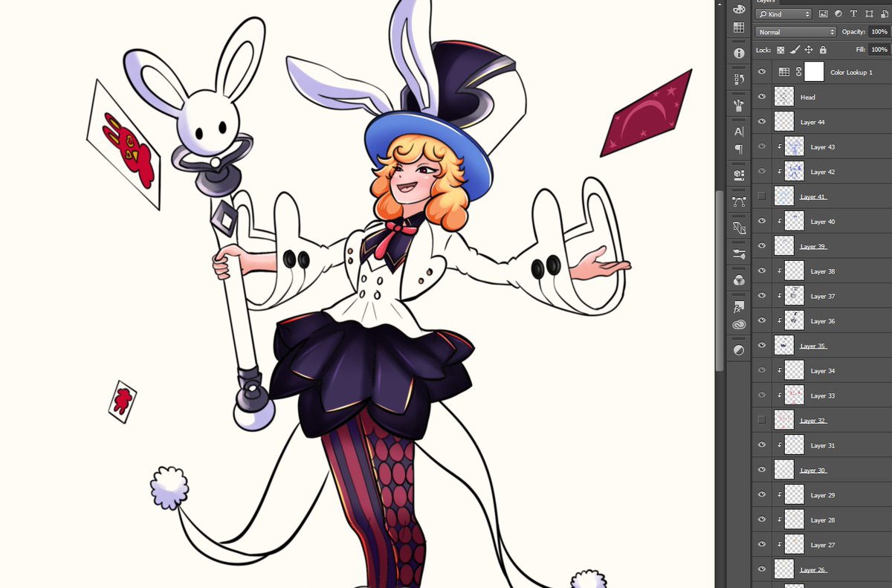
Task: Select the Color Lookup 1 layer mask thumbnail
Action: [815, 72]
